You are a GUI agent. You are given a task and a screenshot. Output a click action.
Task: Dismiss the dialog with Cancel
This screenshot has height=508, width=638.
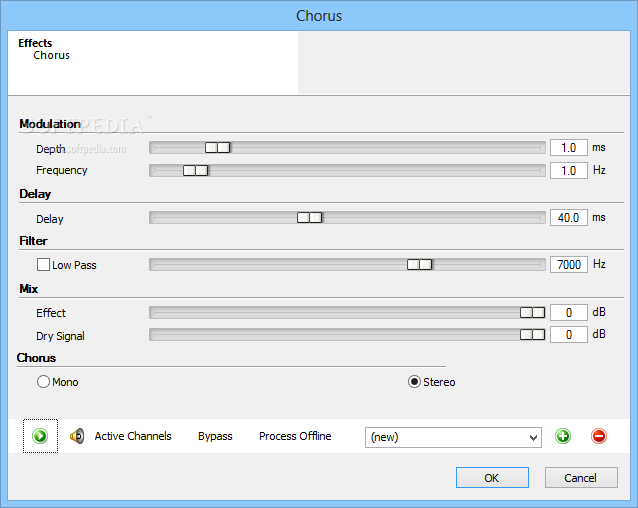click(581, 477)
